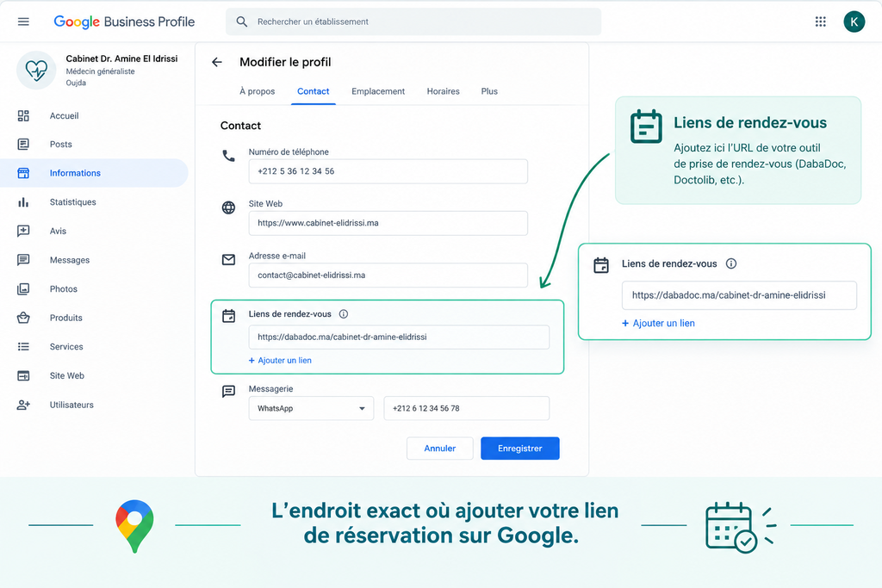Click the Site Web sidebar icon
The image size is (882, 588).
click(23, 375)
